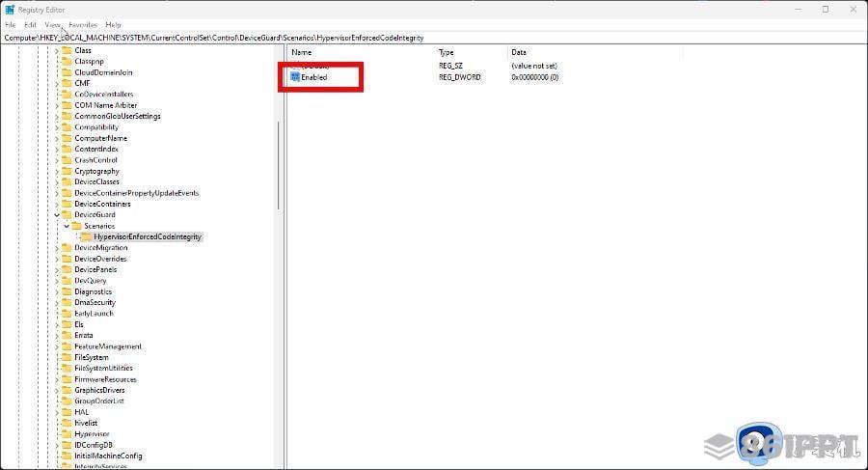The height and width of the screenshot is (470, 868).
Task: Maximize the Registry Editor window
Action: (826, 10)
